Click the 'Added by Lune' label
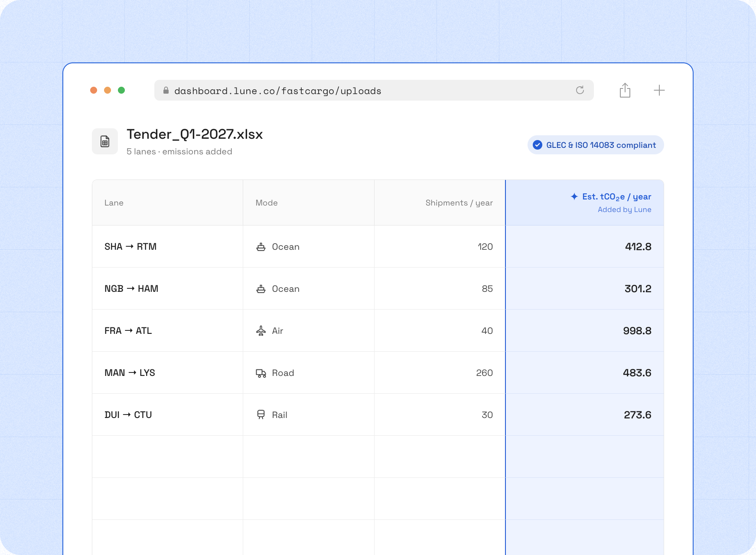 [x=625, y=210]
